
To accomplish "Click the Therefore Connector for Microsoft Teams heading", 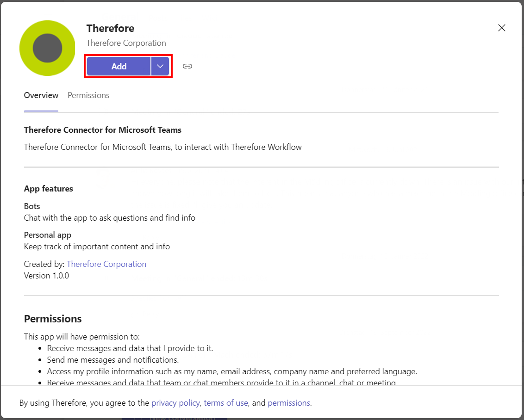I will point(103,130).
